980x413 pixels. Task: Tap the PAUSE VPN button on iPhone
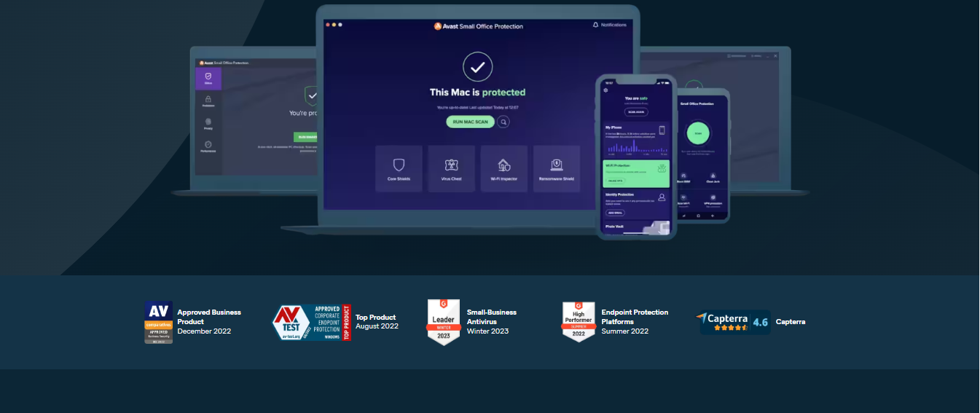pyautogui.click(x=616, y=179)
